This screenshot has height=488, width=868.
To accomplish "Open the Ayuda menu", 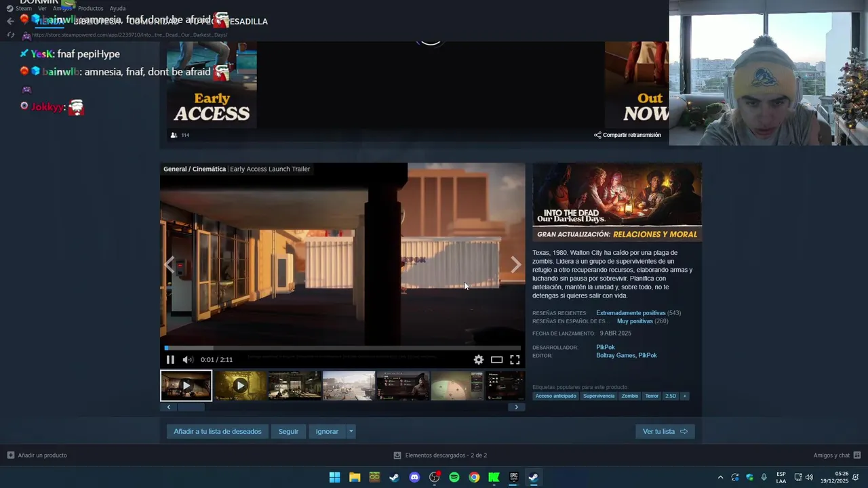I will tap(118, 8).
